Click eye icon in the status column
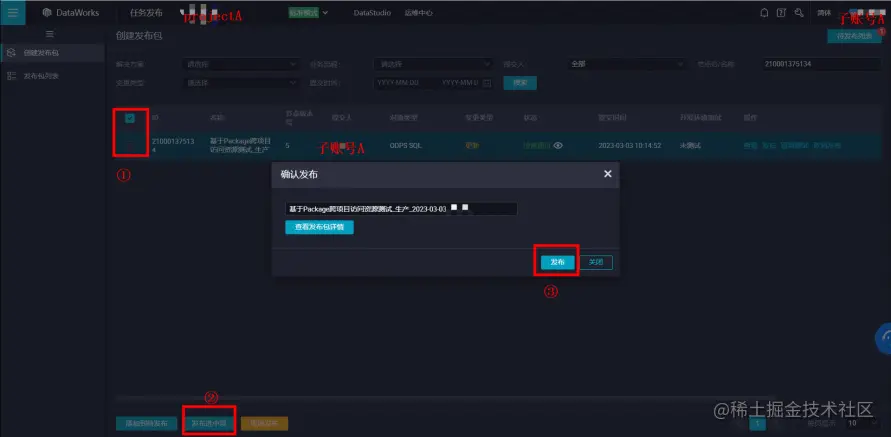Image resolution: width=891 pixels, height=437 pixels. coord(559,145)
